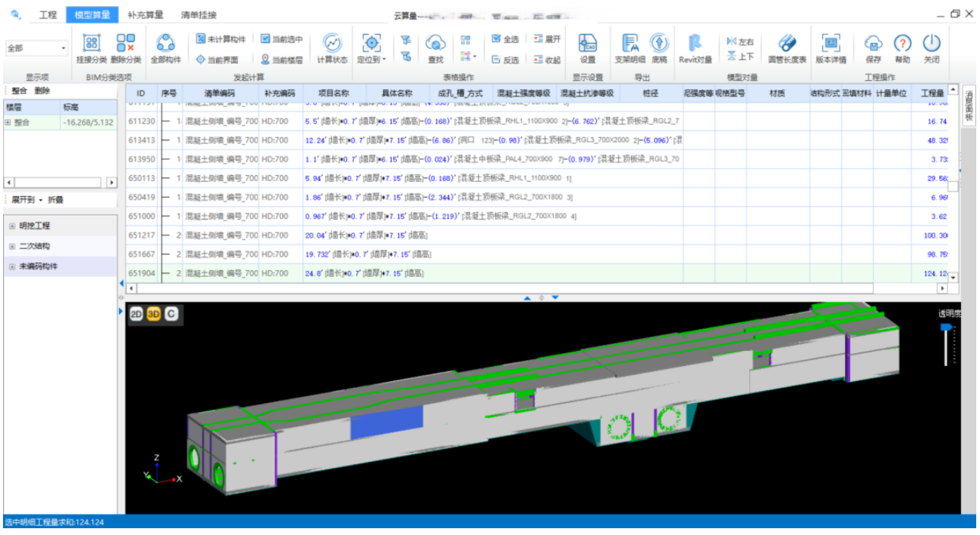Click 删除 above the floor list
980x535 pixels.
[41, 91]
